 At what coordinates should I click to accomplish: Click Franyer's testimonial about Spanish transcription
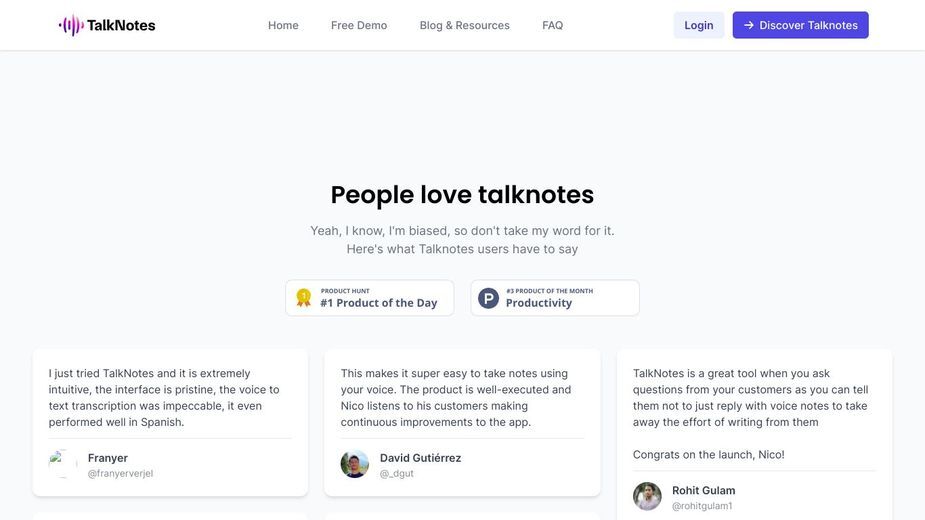tap(164, 398)
